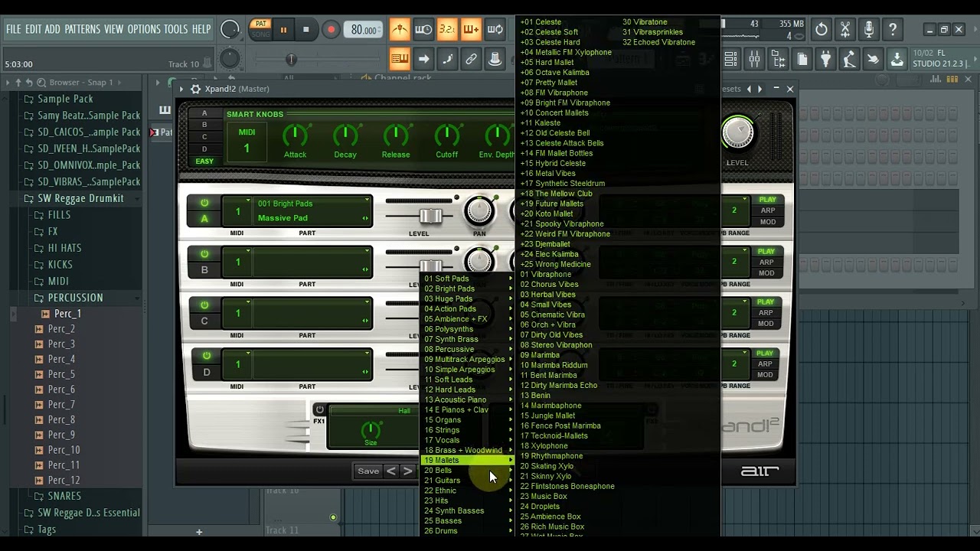Click the EASY button in Xpand!2
This screenshot has height=551, width=980.
[204, 161]
